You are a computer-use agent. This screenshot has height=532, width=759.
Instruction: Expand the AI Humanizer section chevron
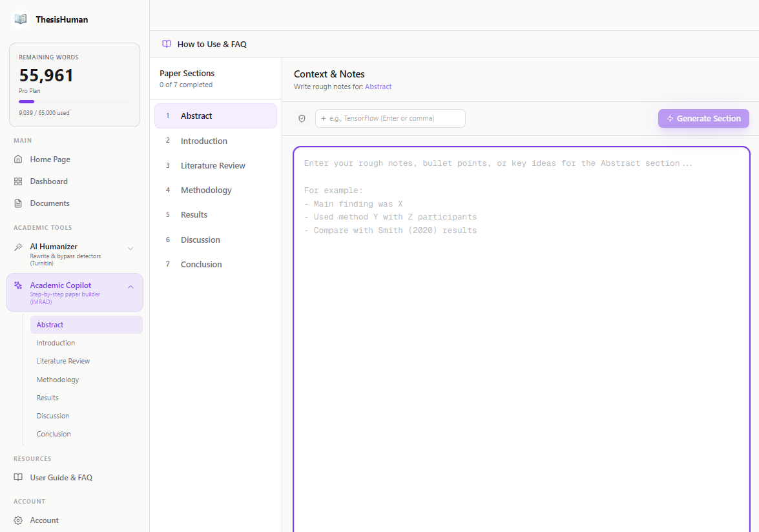[x=131, y=247]
